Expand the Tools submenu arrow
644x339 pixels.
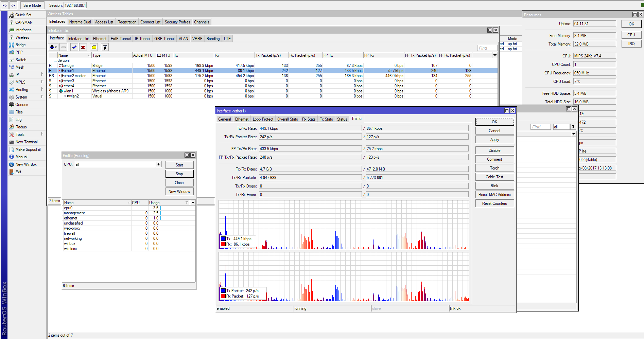pos(42,134)
